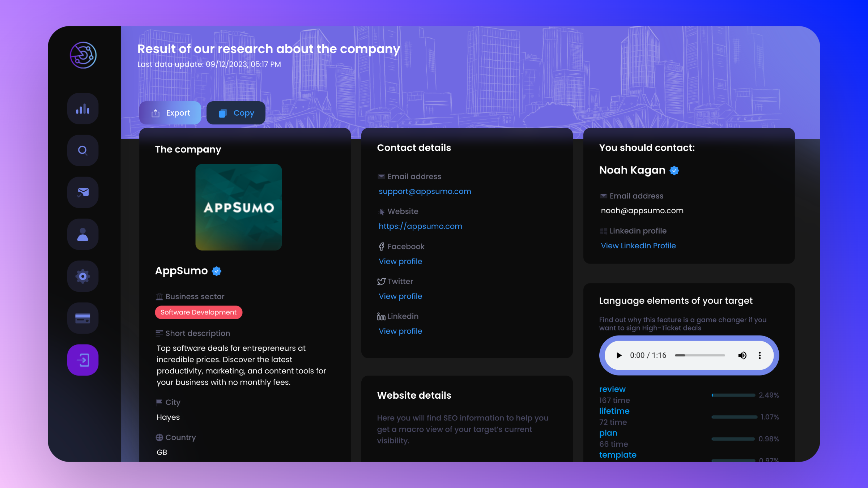Click the Linkedin icon in Contact details
The image size is (868, 488).
click(x=381, y=316)
